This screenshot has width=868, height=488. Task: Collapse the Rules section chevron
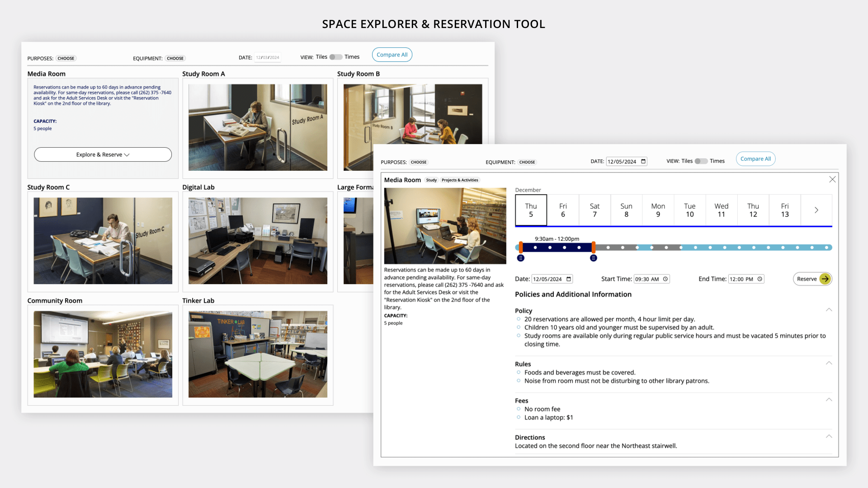pyautogui.click(x=829, y=363)
